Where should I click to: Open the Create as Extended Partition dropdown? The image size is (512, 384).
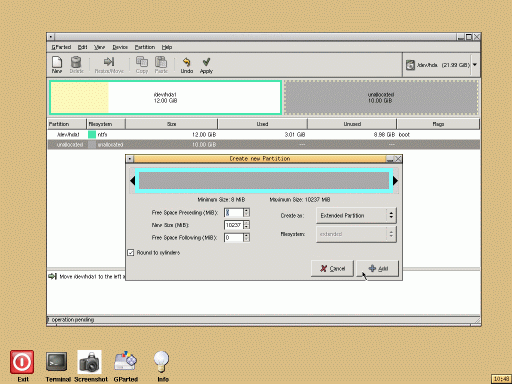356,215
